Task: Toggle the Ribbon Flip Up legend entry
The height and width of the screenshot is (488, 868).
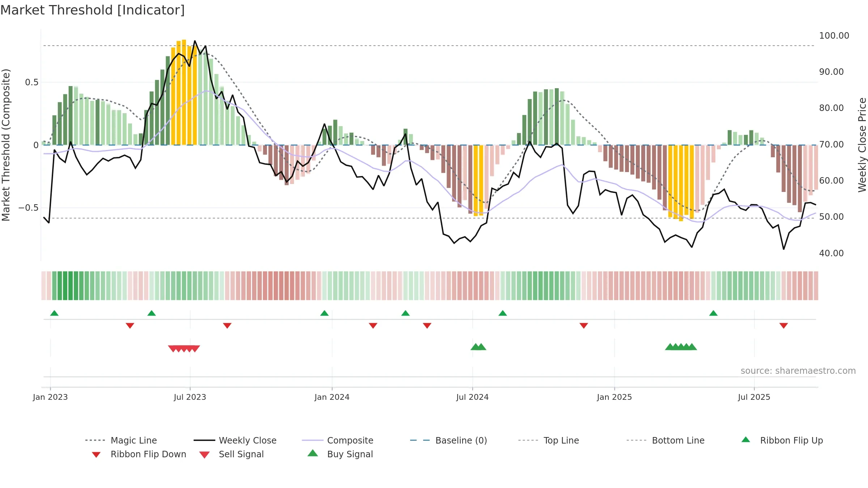Action: (x=782, y=440)
